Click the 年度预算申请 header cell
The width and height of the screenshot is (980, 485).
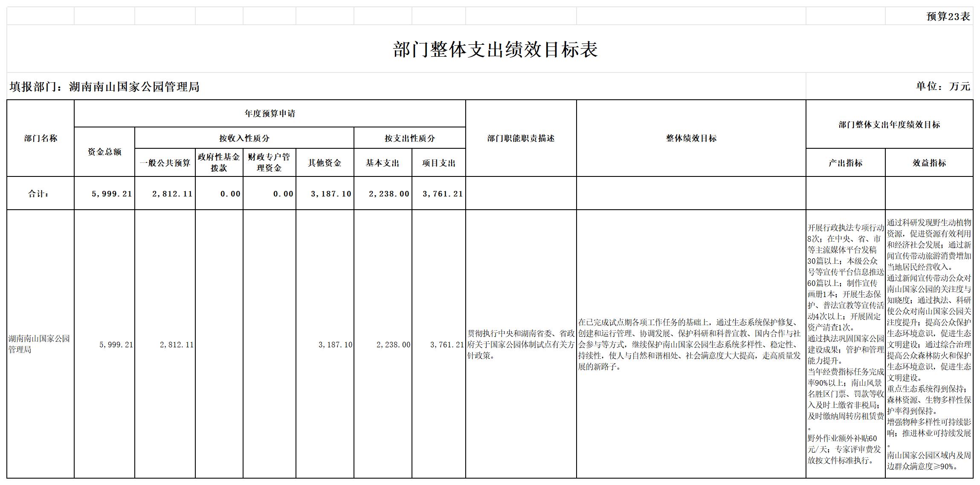[x=270, y=113]
